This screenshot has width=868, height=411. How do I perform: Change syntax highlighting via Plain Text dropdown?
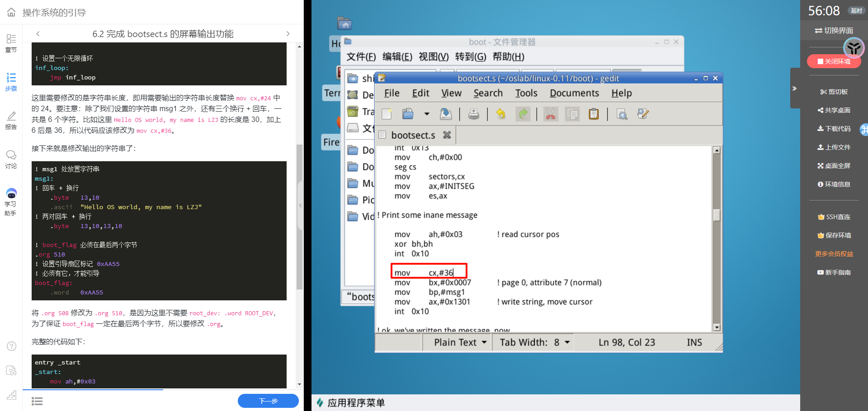[457, 342]
